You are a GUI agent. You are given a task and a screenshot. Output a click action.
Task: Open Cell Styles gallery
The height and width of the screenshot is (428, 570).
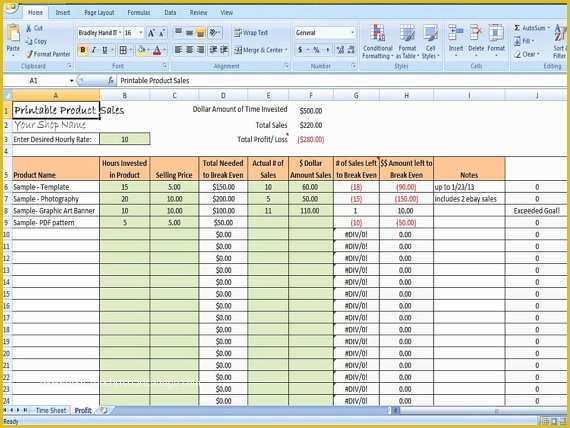pos(431,42)
